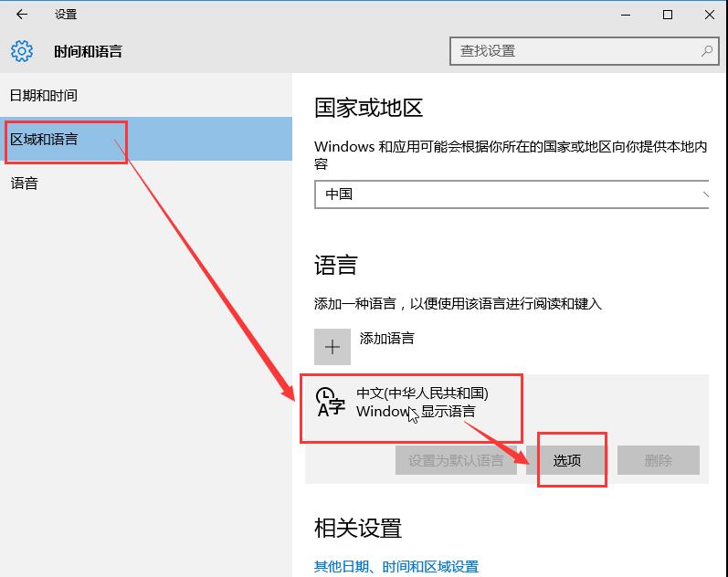The image size is (728, 577).
Task: Click the 选项 button
Action: click(x=567, y=460)
